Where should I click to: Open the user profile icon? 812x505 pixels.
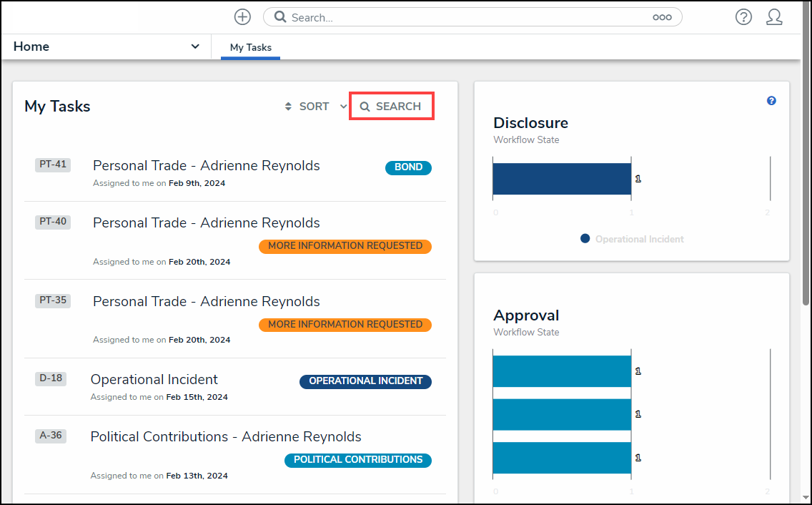(x=774, y=17)
